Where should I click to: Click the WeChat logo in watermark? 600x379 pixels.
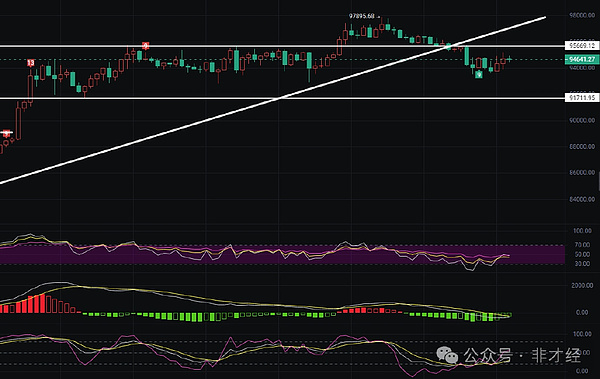tap(447, 355)
